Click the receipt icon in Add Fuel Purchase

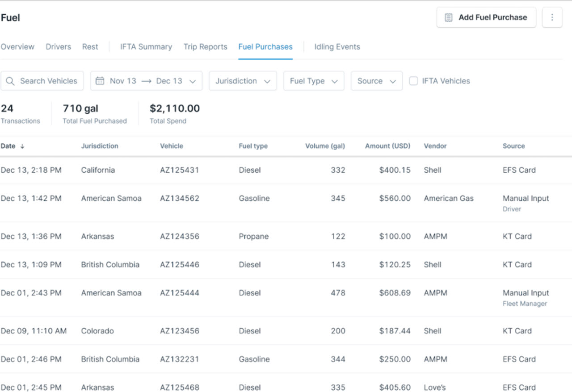[x=448, y=17]
